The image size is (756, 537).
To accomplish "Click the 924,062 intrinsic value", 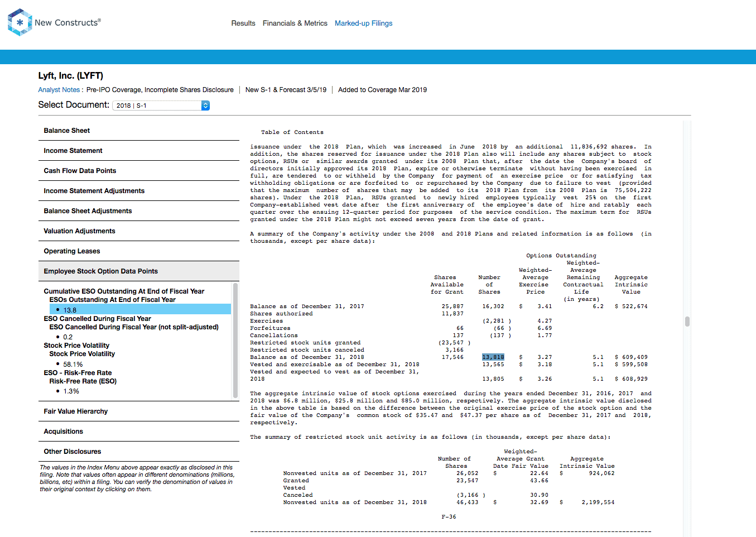I will click(x=601, y=473).
